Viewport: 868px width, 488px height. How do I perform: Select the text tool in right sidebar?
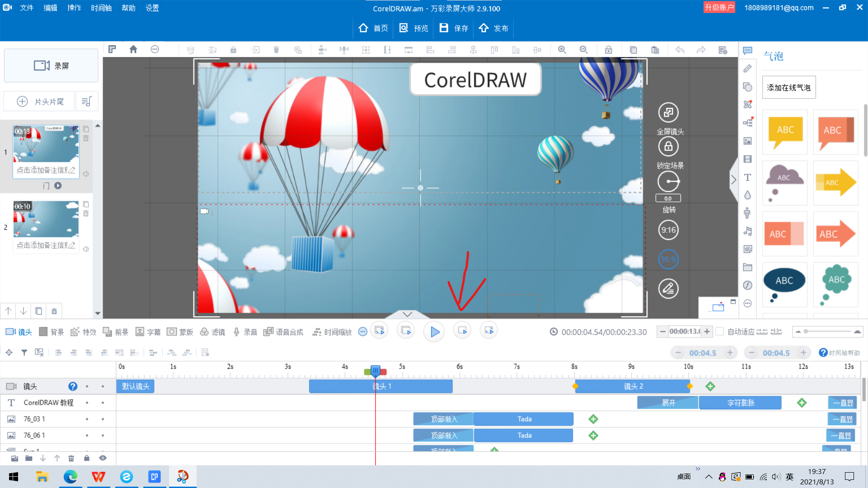(748, 178)
